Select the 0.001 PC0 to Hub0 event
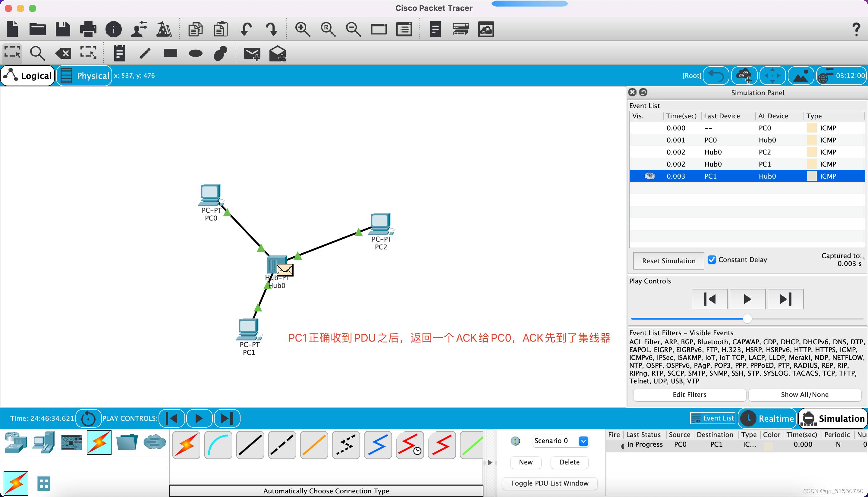 [747, 140]
